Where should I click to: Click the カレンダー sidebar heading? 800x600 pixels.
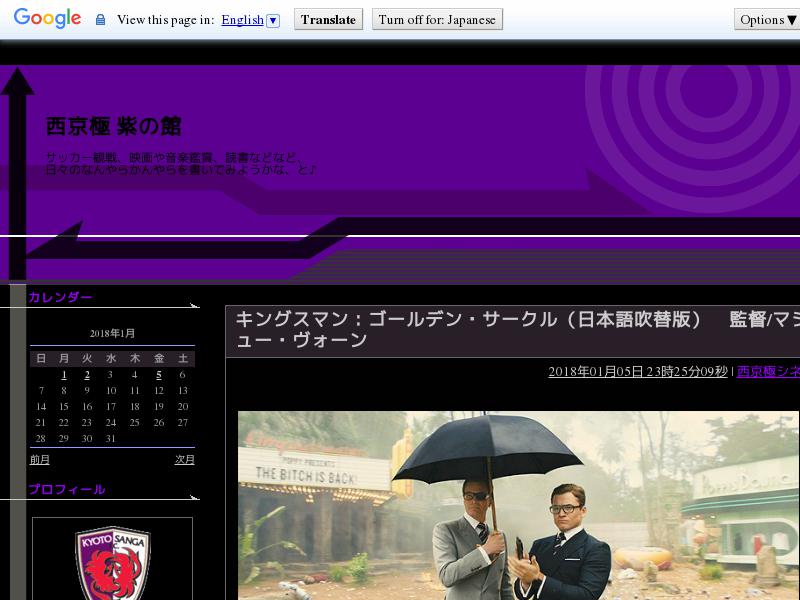(60, 297)
